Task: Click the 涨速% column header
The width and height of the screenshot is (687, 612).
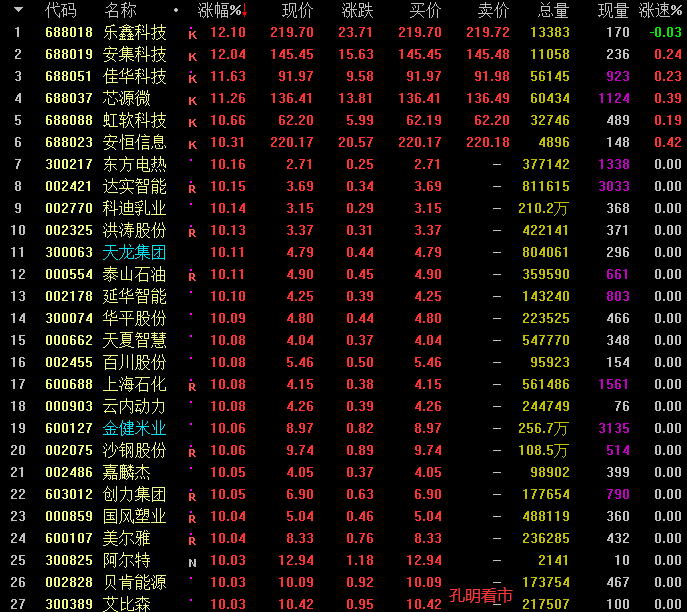Action: point(660,10)
